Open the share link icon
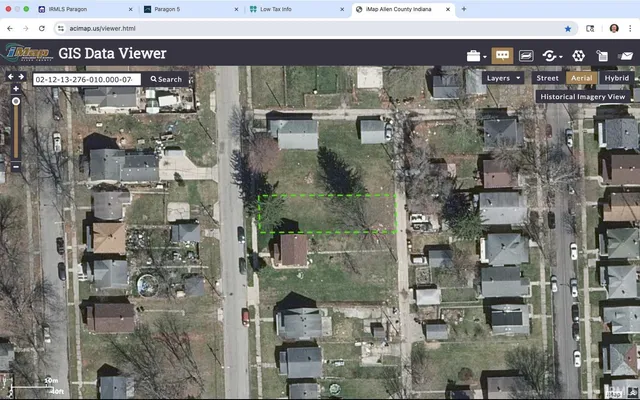 pos(550,55)
